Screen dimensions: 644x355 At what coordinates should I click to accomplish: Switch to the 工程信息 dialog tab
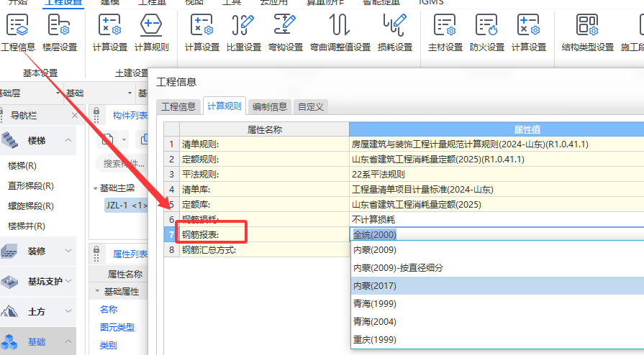coord(178,106)
